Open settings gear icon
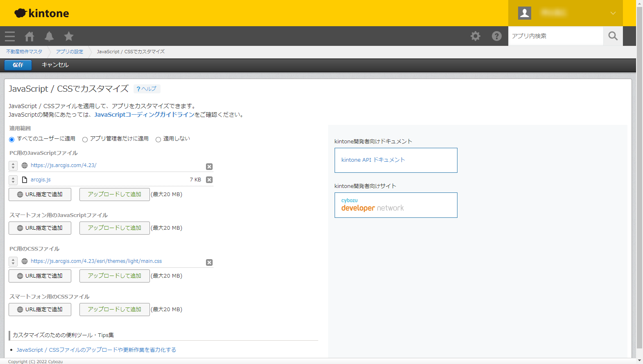643x364 pixels. tap(475, 36)
